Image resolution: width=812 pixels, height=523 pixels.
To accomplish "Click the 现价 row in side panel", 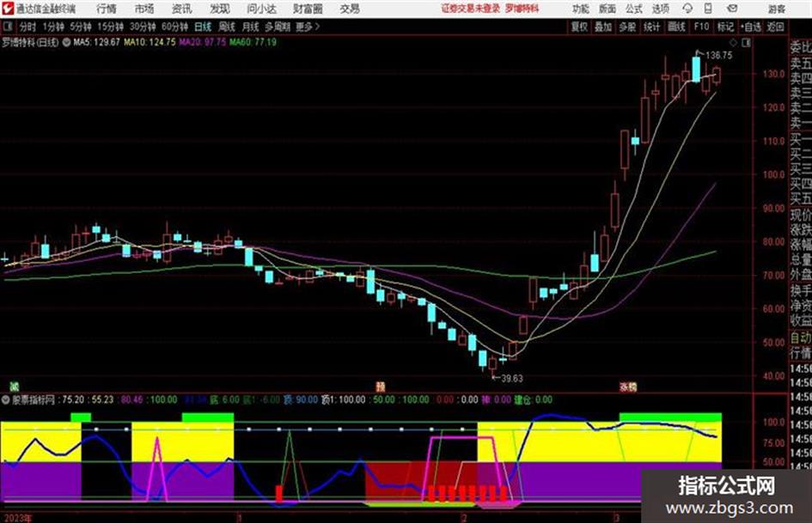I will (x=801, y=214).
